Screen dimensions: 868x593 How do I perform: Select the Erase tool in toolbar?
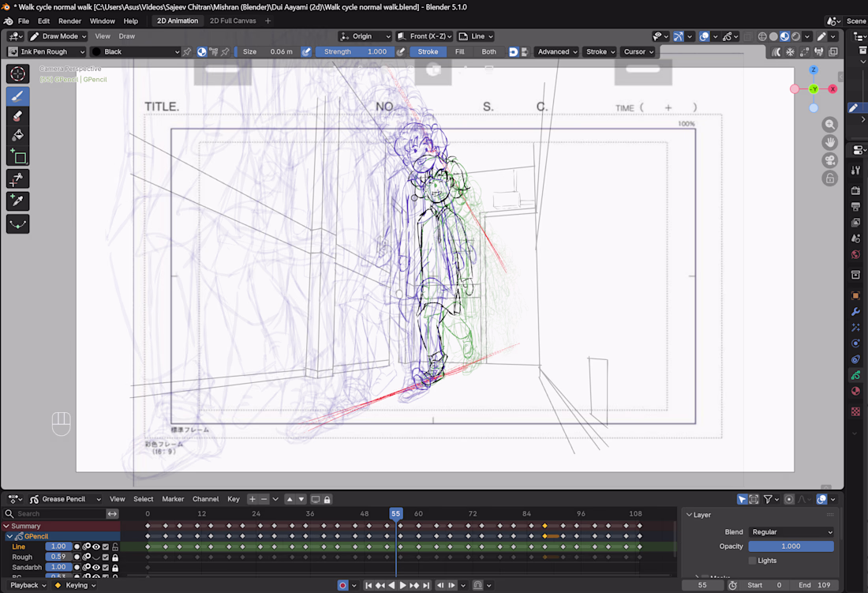point(17,116)
